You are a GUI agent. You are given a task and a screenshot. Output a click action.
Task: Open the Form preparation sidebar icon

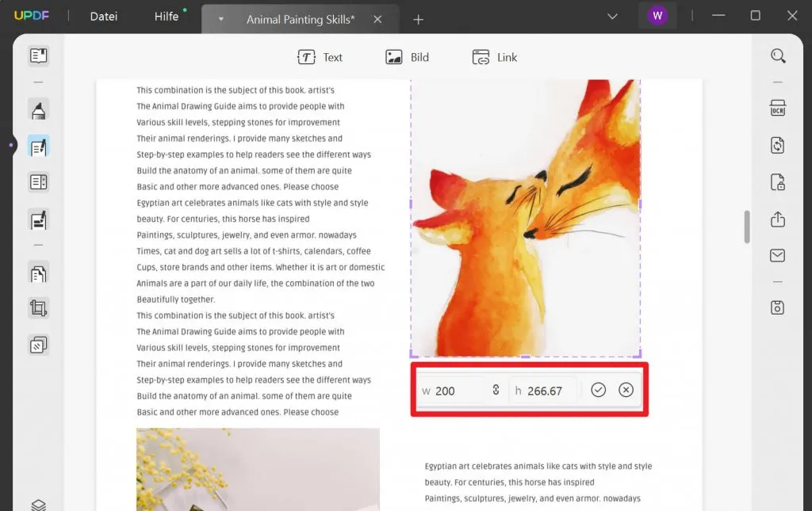(38, 182)
